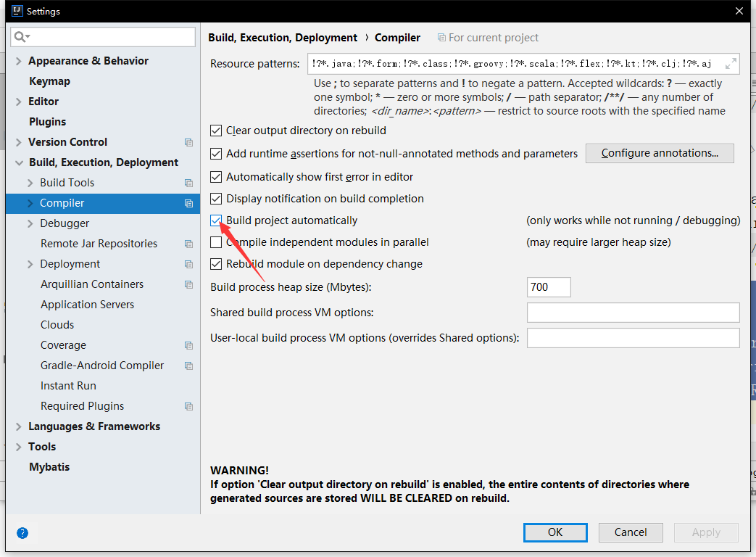756x557 pixels.
Task: Toggle Add runtime assertions checkbox
Action: [216, 154]
